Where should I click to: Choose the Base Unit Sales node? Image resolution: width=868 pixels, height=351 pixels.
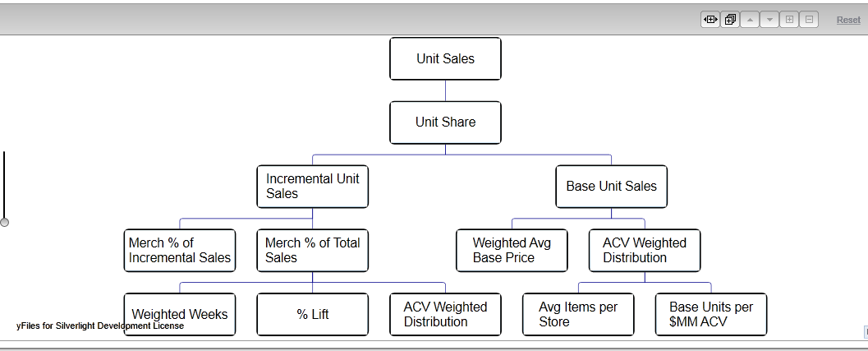(611, 187)
